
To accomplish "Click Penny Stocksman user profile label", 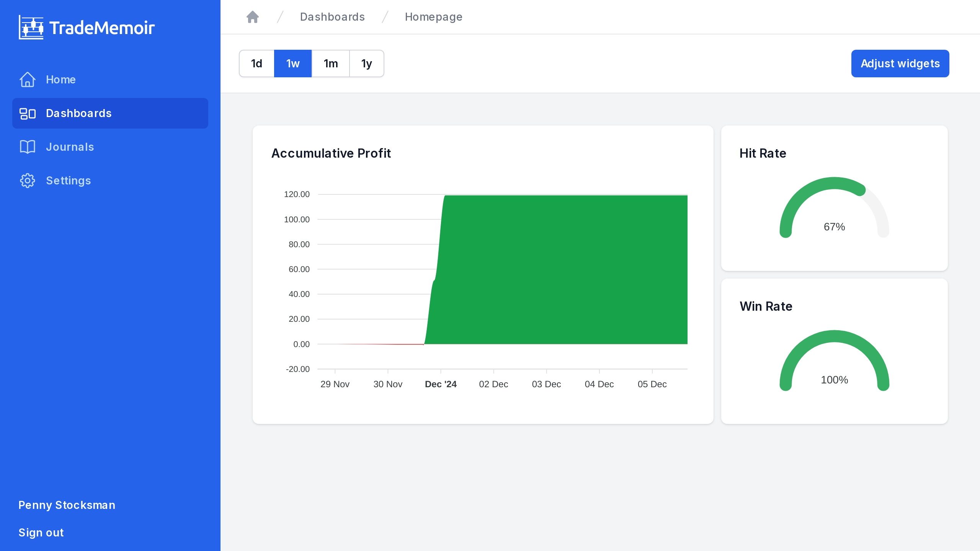I will (67, 505).
